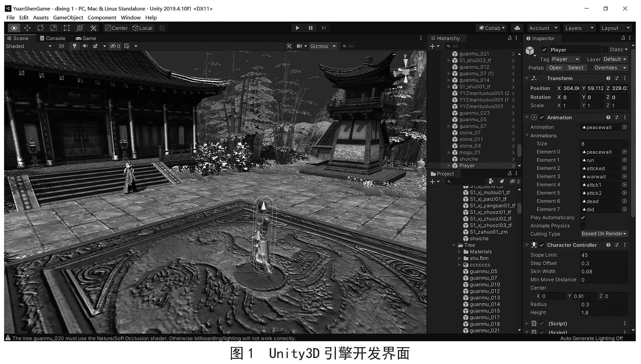Open the GameObject menu
Image resolution: width=641 pixels, height=364 pixels.
click(68, 17)
